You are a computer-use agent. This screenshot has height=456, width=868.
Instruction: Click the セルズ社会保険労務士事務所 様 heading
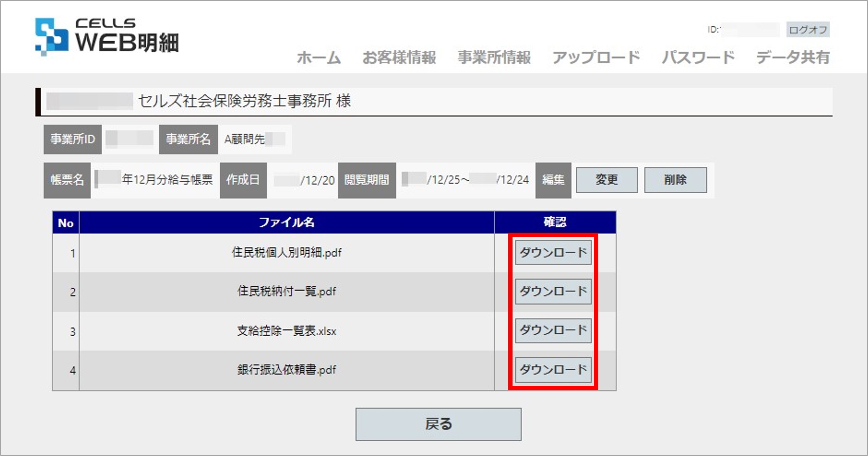coord(245,101)
